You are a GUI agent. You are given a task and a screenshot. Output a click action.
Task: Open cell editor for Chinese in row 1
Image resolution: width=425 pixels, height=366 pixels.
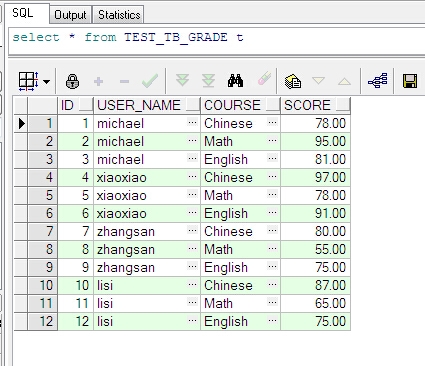(272, 122)
